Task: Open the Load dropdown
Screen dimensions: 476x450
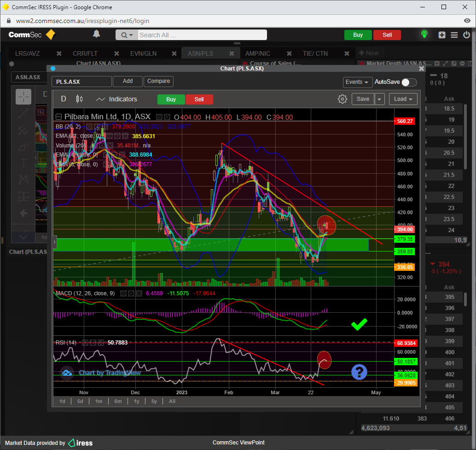Action: click(x=403, y=99)
